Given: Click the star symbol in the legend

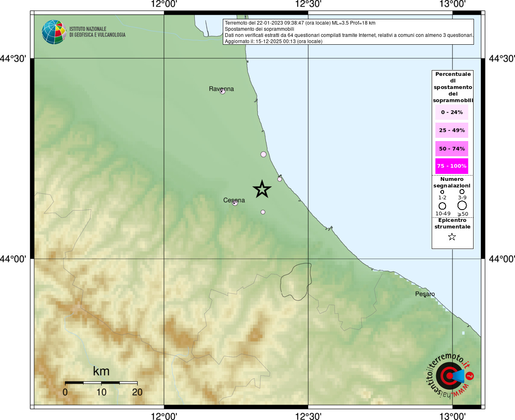Looking at the screenshot, I should 452,237.
